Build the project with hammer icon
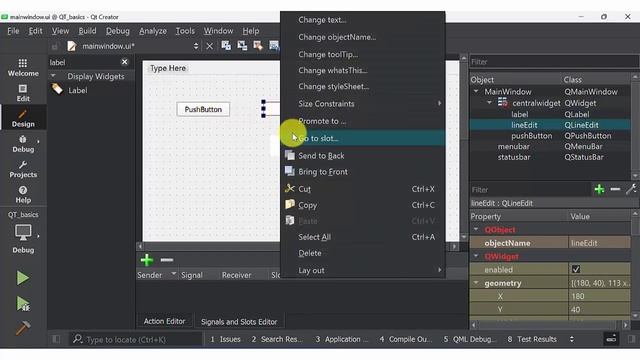This screenshot has height=360, width=640. 23,328
